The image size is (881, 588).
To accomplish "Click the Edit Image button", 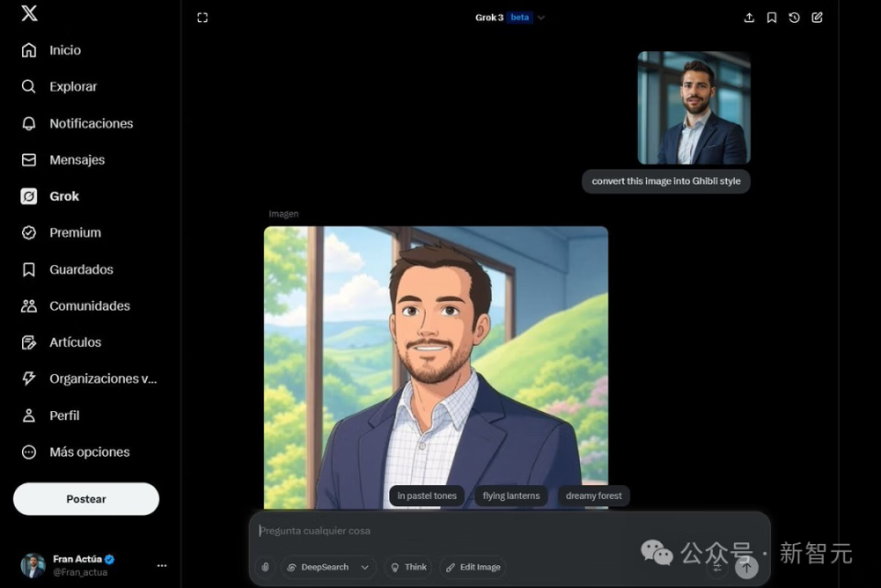I will point(474,567).
